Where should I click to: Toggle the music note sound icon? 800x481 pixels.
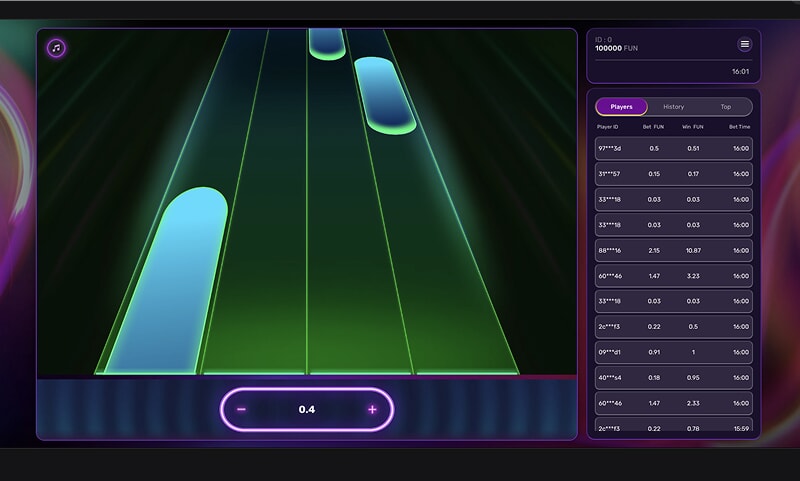pyautogui.click(x=57, y=47)
